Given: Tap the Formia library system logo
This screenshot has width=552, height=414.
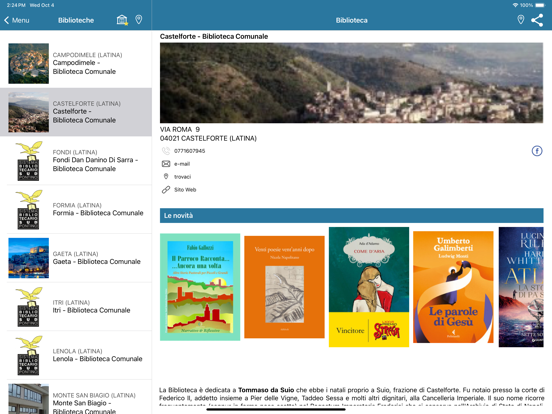Looking at the screenshot, I should [x=29, y=209].
